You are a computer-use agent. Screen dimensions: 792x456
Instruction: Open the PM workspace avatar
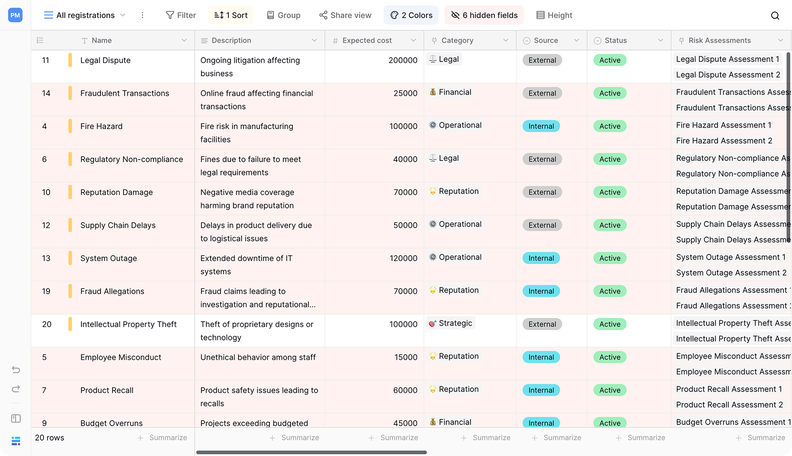(15, 15)
